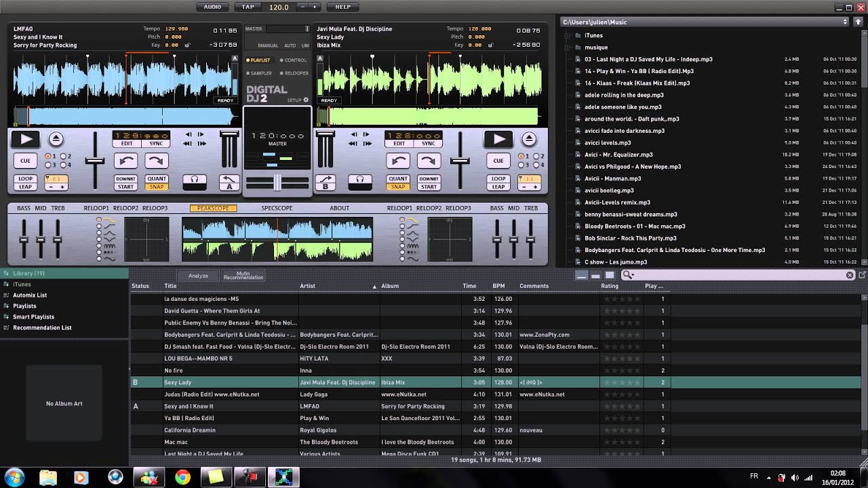Viewport: 868px width, 488px height.
Task: Click the arrow button labeled A
Action: tap(229, 182)
